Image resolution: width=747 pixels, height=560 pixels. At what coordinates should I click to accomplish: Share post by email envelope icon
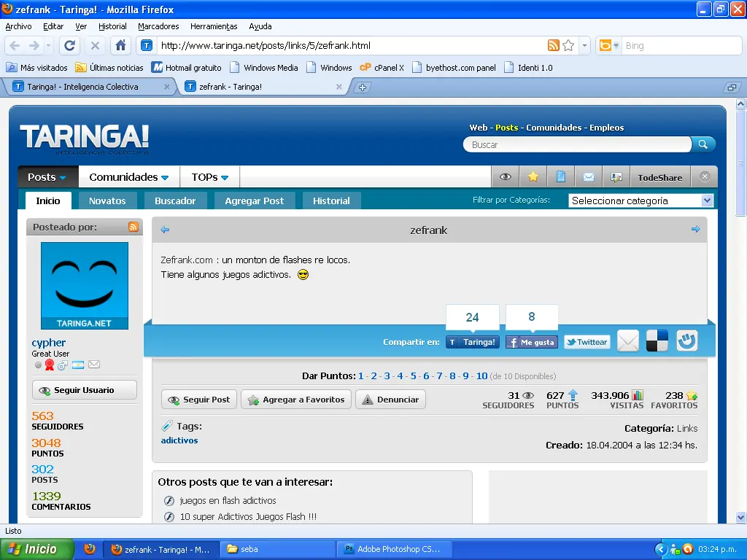click(628, 341)
